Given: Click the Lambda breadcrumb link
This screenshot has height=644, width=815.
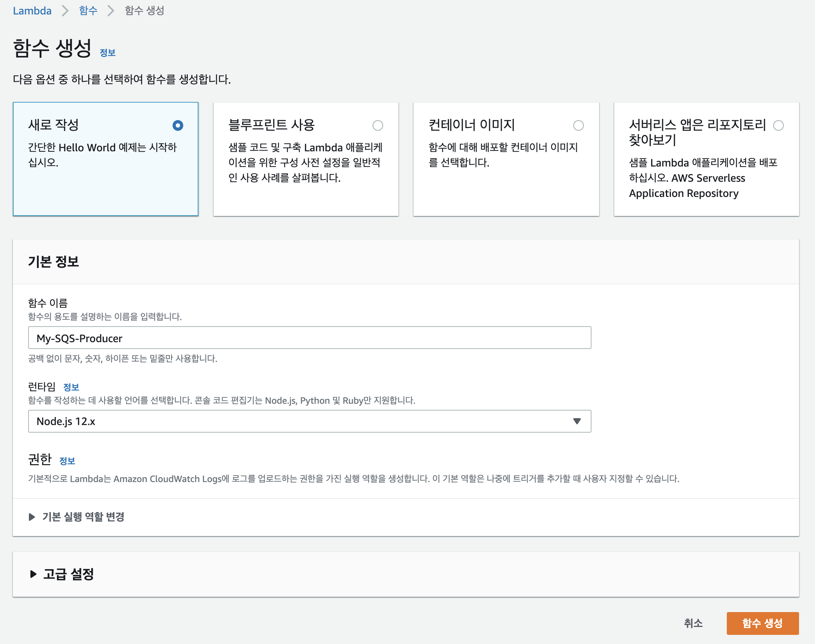Looking at the screenshot, I should pyautogui.click(x=32, y=11).
